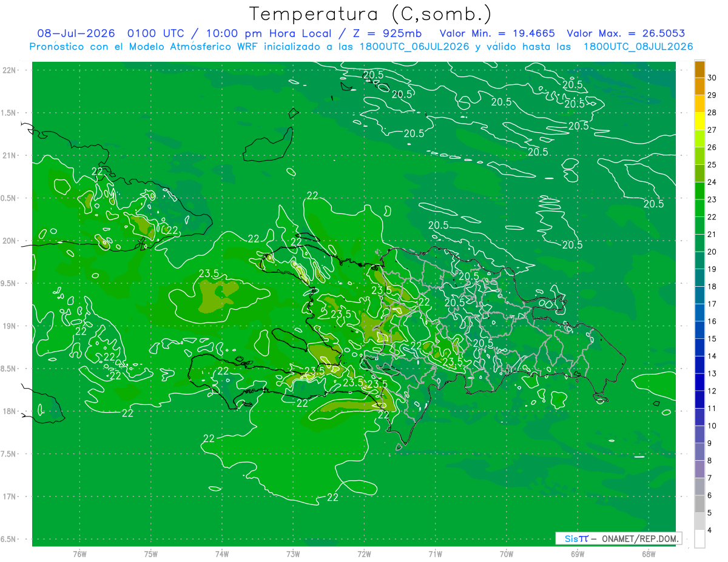Click the colorbar label "19"
Screen dimensions: 728x562
(x=712, y=269)
